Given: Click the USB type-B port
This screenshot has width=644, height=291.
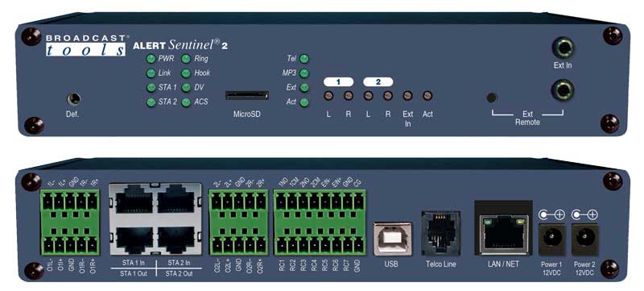Looking at the screenshot, I should coord(392,239).
